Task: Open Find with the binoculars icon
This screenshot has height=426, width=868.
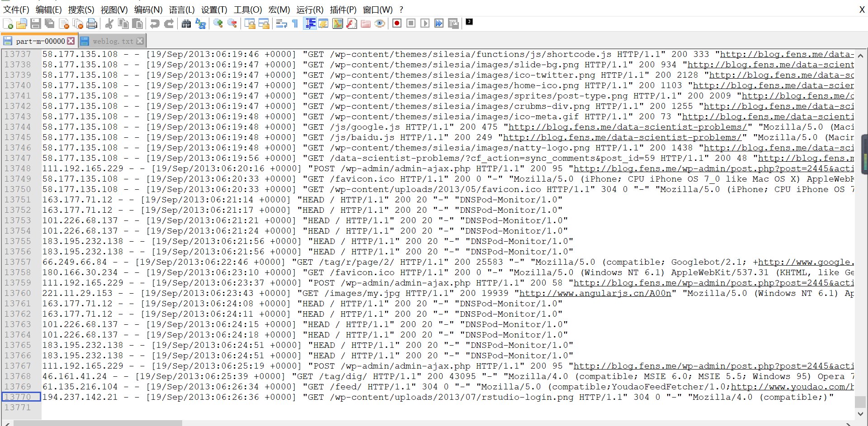Action: [x=186, y=23]
